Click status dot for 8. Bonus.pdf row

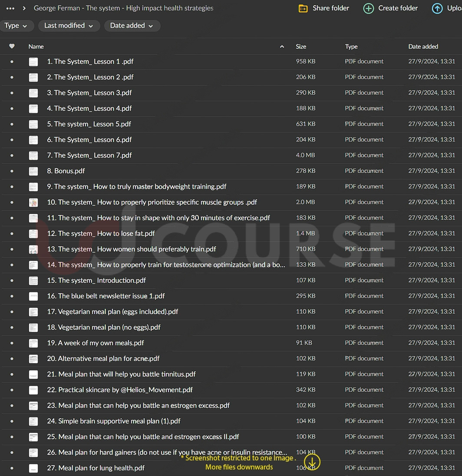(12, 171)
